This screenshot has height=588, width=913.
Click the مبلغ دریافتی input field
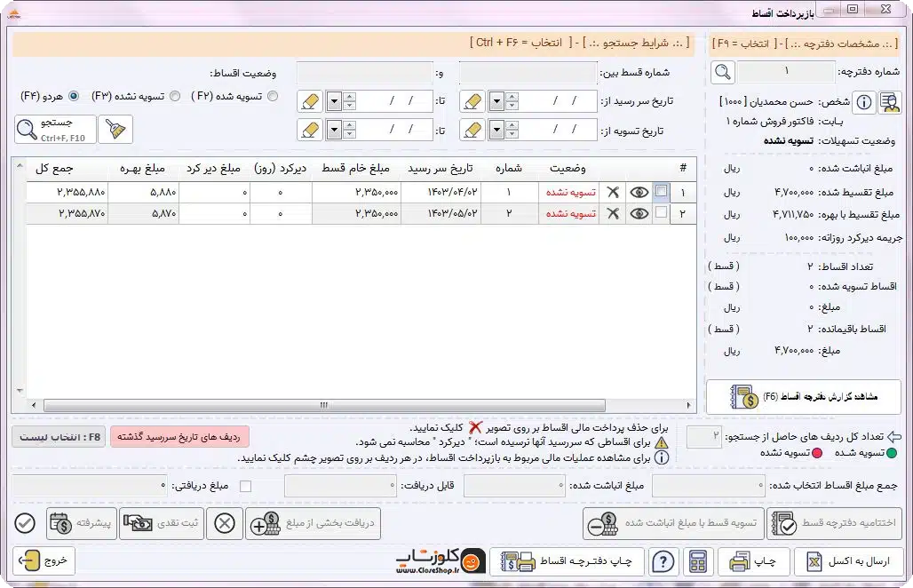[x=90, y=486]
